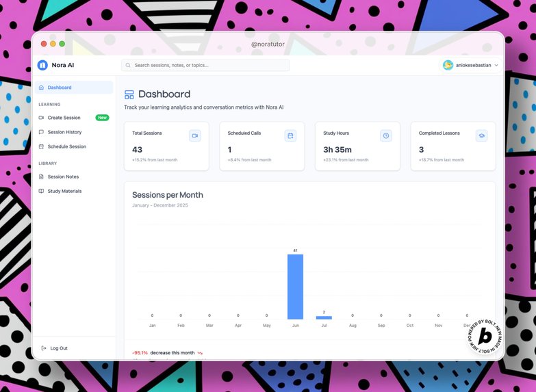This screenshot has width=536, height=392.
Task: Click the January - December 2025 subtitle
Action: pos(160,205)
